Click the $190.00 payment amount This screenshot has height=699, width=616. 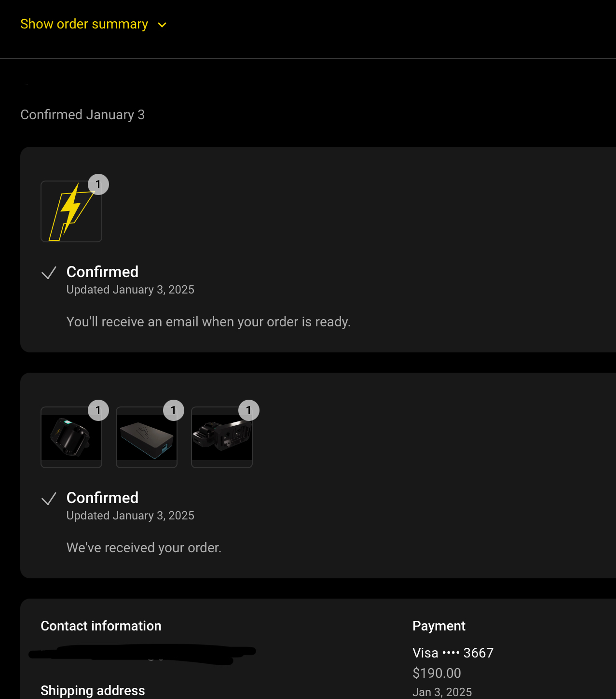(437, 673)
